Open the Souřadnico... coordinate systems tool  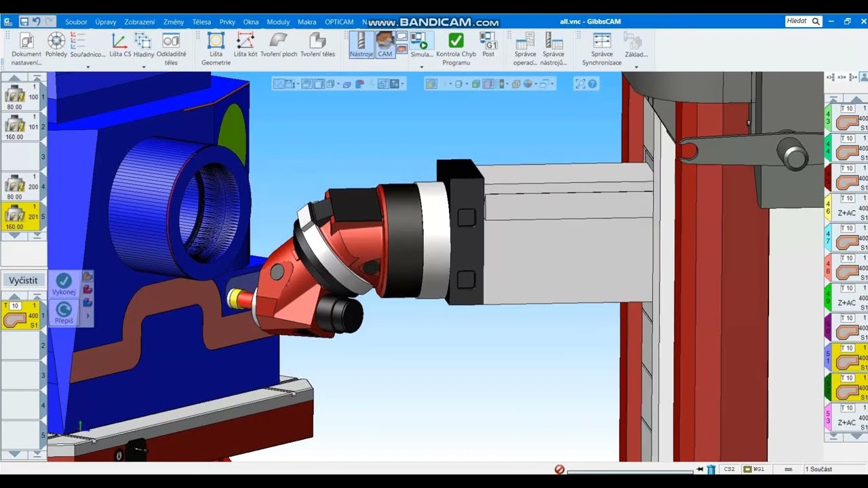pos(87,45)
